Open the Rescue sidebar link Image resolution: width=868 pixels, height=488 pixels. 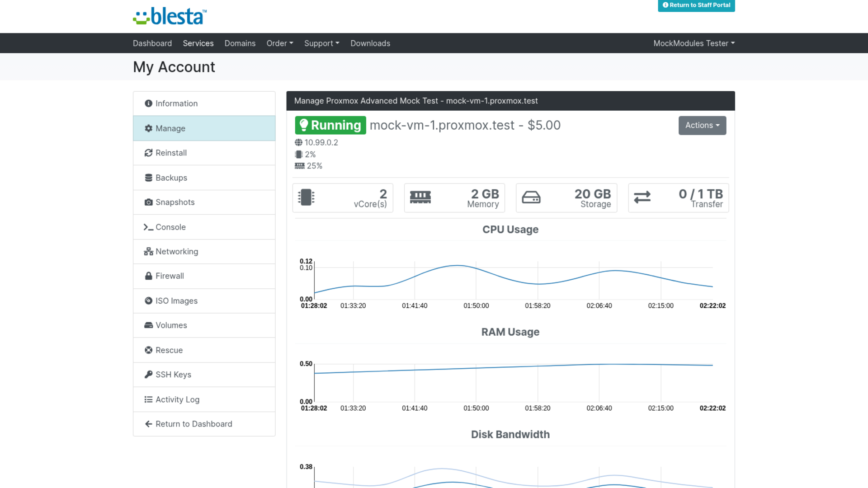click(x=204, y=350)
